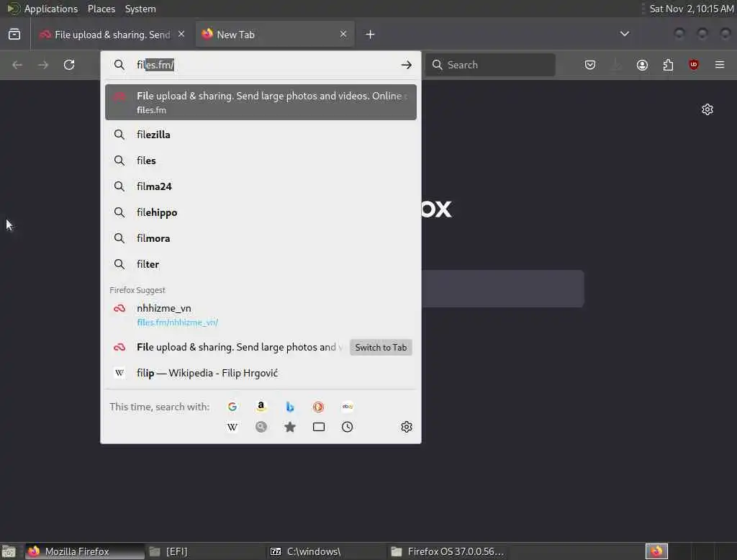Click the clock Sat Nov 2 10:15 AM
The width and height of the screenshot is (737, 560).
click(x=691, y=9)
